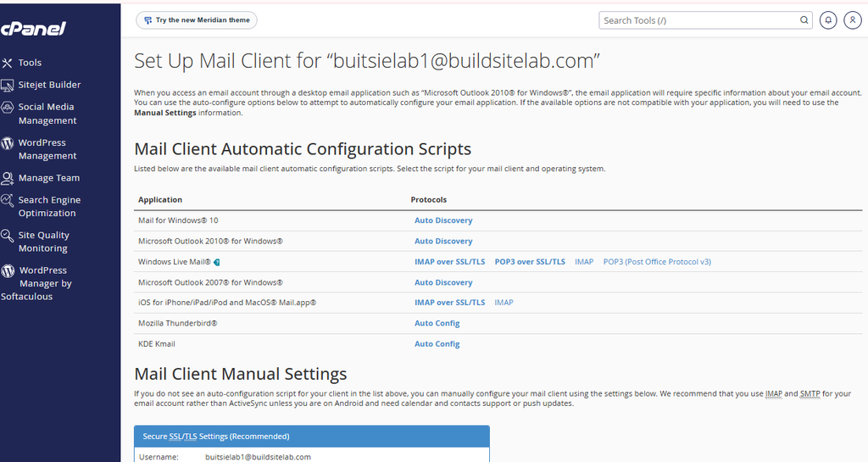Click the Site Quality Monitoring magnifier icon
868x462 pixels.
coord(7,236)
